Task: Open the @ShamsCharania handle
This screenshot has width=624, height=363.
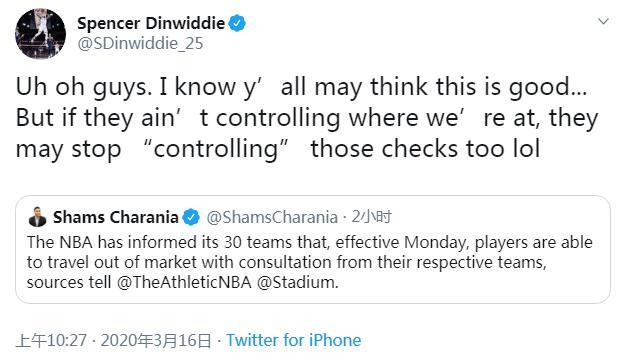Action: pos(272,217)
